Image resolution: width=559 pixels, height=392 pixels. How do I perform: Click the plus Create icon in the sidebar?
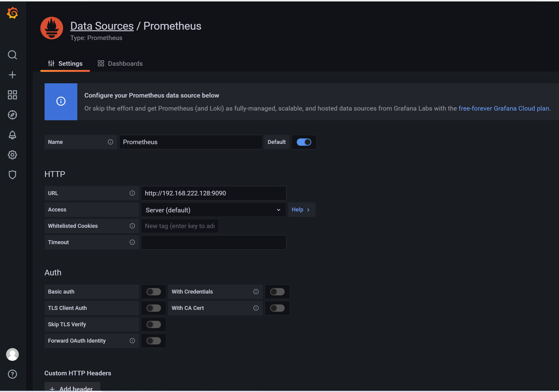tap(12, 75)
